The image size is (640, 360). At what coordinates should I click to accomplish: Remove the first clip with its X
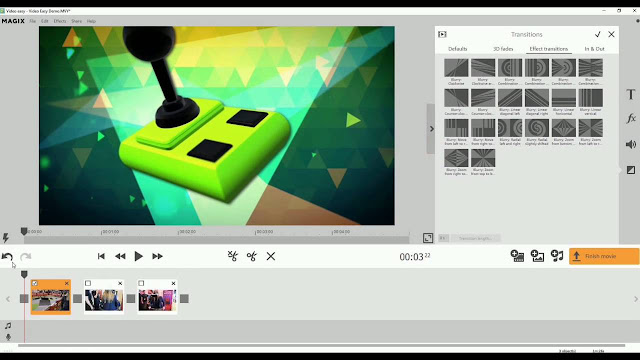(67, 283)
